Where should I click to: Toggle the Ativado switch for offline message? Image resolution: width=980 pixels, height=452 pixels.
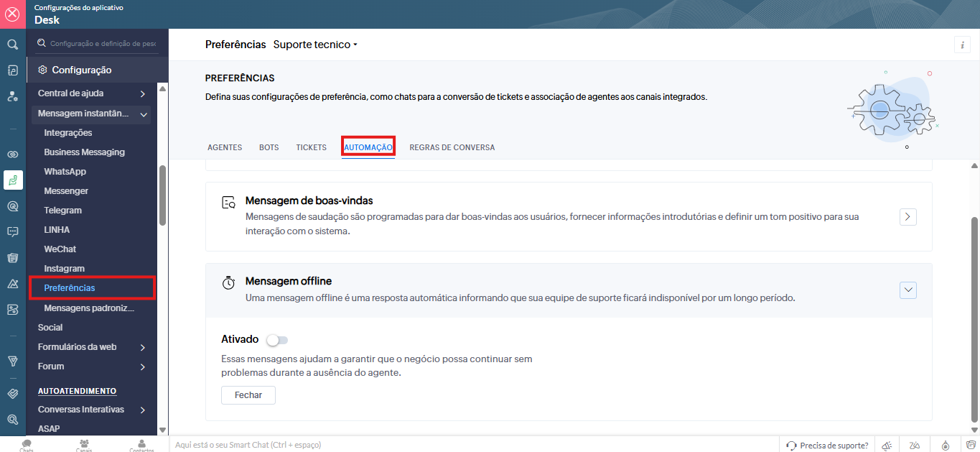coord(276,340)
